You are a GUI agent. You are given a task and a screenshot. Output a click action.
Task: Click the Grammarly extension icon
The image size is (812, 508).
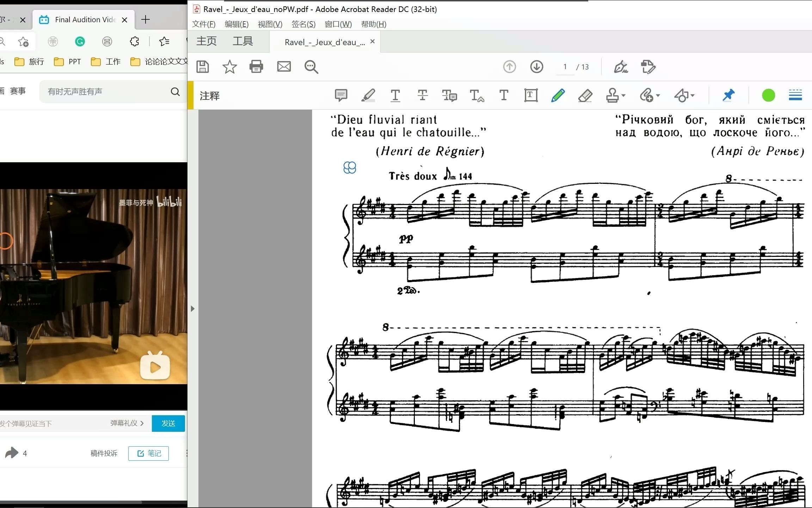80,42
